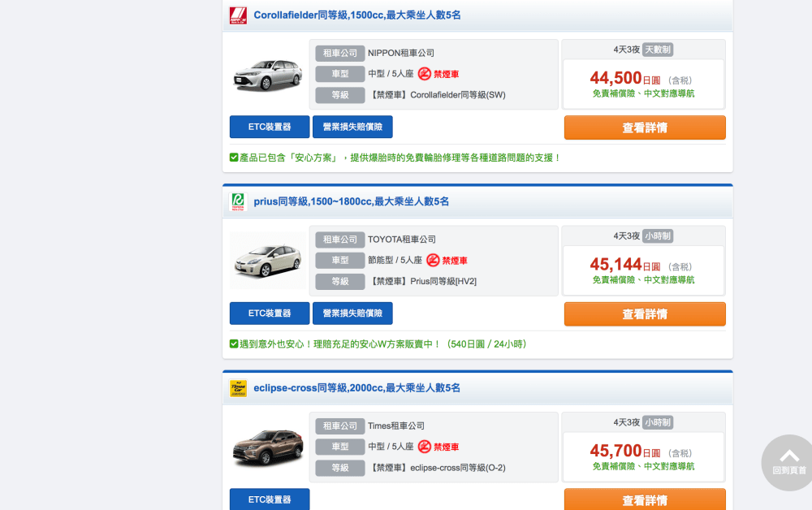Open the prius同等級 title link
Image resolution: width=812 pixels, height=510 pixels.
(x=351, y=201)
